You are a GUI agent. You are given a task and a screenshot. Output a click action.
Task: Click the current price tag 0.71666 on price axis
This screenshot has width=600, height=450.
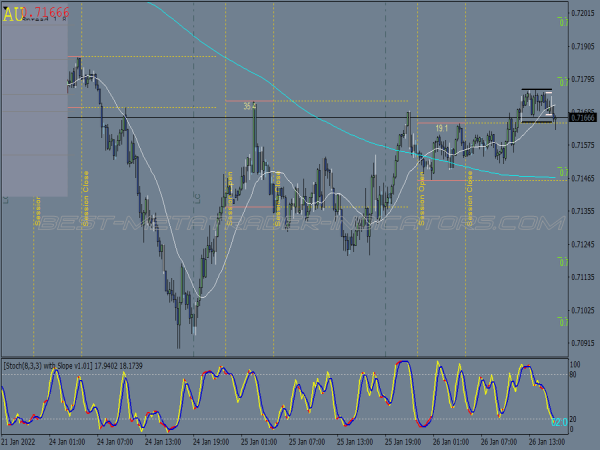pyautogui.click(x=583, y=118)
